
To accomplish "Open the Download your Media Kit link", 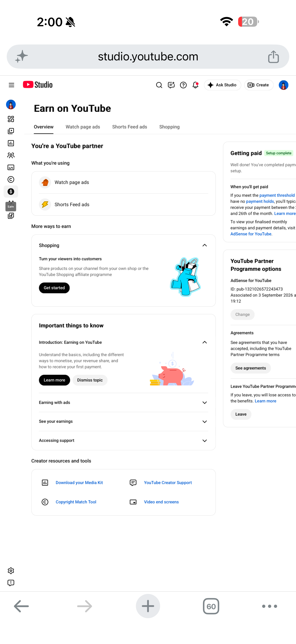I will (x=79, y=483).
